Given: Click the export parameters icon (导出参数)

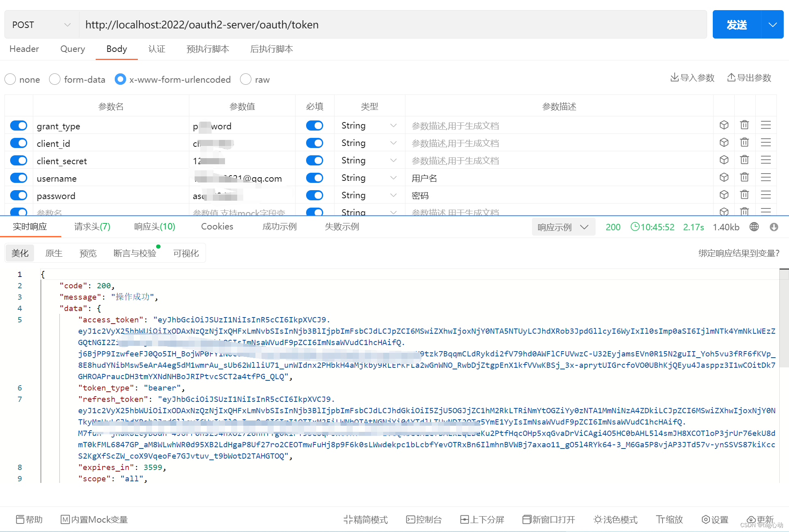Looking at the screenshot, I should pos(731,78).
